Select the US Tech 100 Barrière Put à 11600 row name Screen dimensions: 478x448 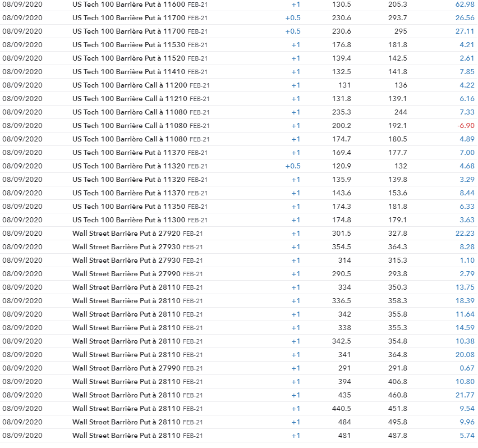pyautogui.click(x=140, y=4)
